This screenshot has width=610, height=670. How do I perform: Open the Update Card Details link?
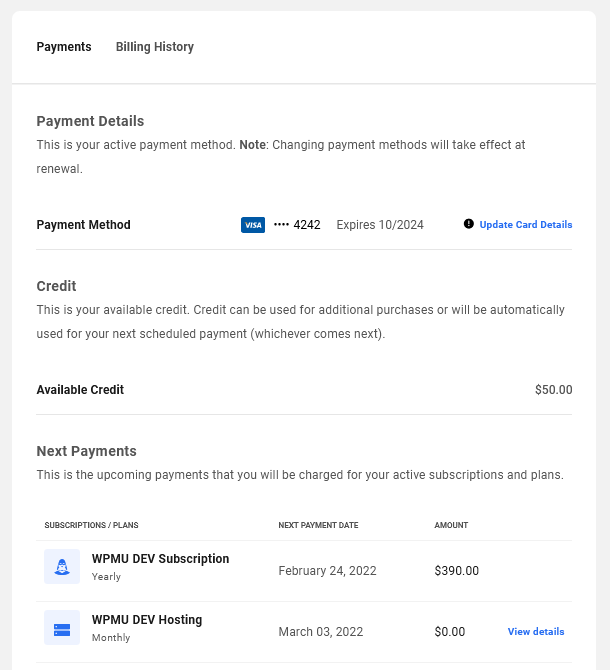click(x=525, y=225)
